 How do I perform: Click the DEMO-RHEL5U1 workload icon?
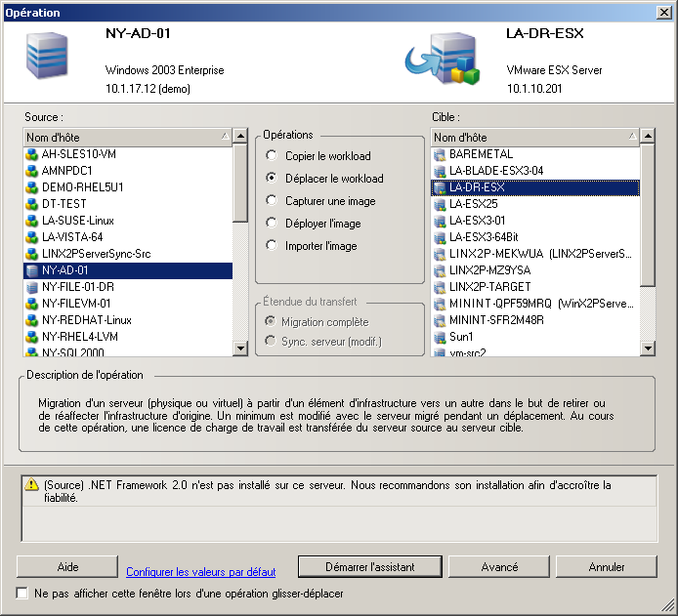(x=31, y=187)
